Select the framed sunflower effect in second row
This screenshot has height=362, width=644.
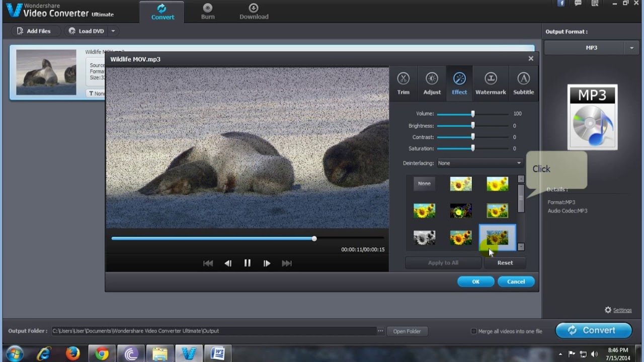pos(497,211)
